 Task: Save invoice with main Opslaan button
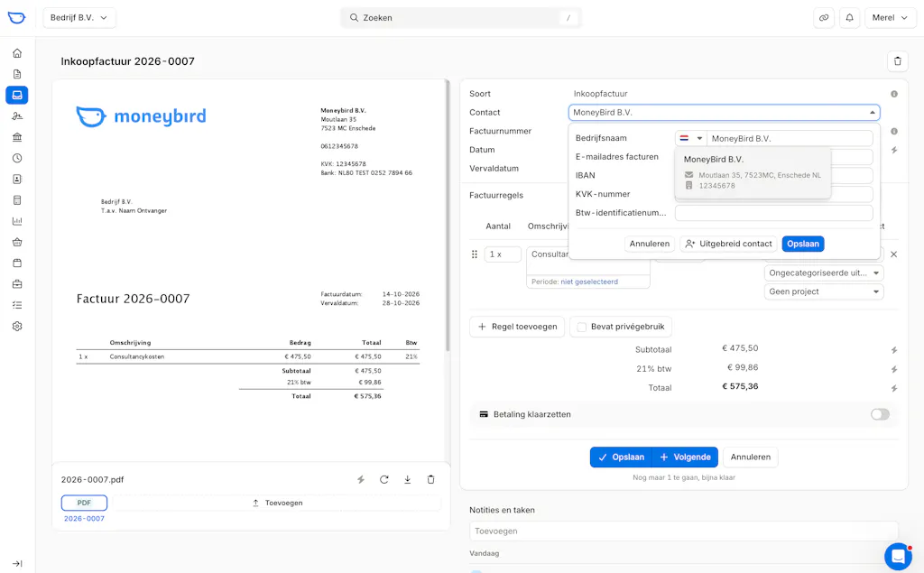point(621,457)
